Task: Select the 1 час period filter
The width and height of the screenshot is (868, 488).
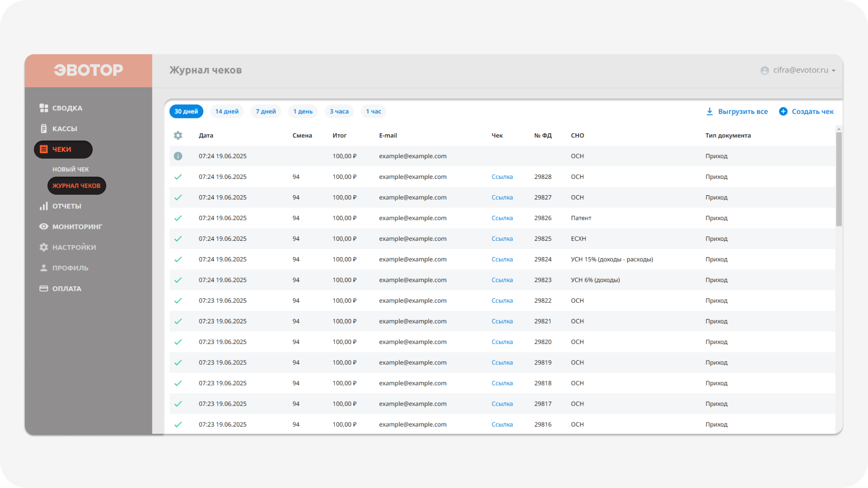Action: (373, 112)
